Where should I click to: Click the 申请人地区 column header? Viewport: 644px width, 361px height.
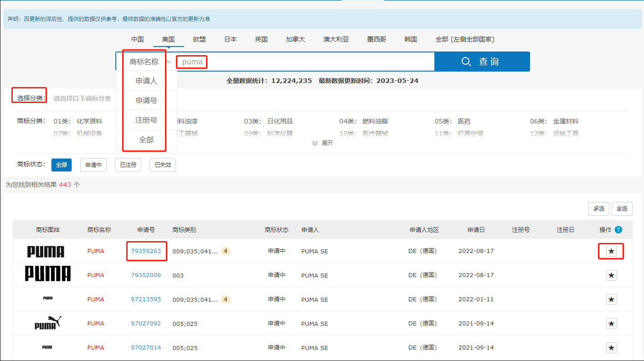tap(424, 230)
